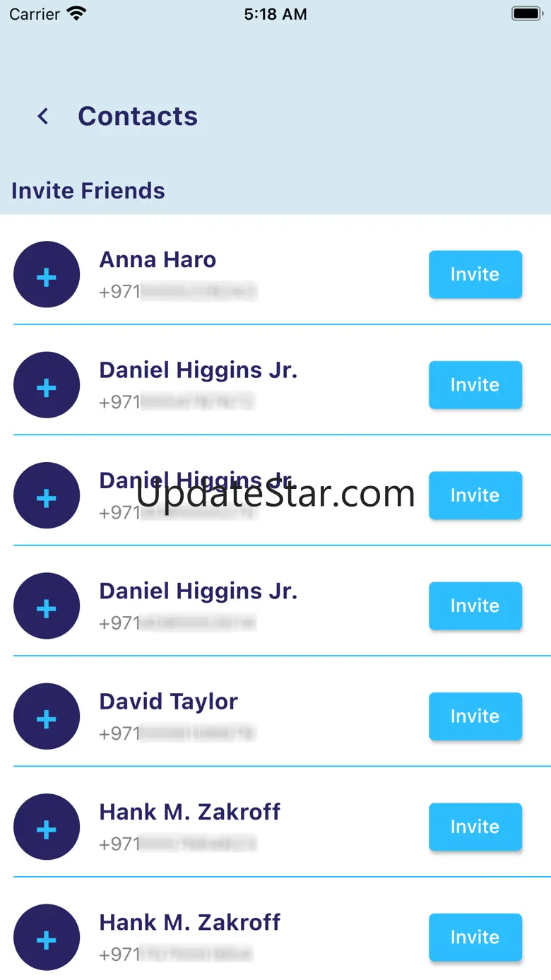Invite the last Hank M. Zakroff

point(475,938)
